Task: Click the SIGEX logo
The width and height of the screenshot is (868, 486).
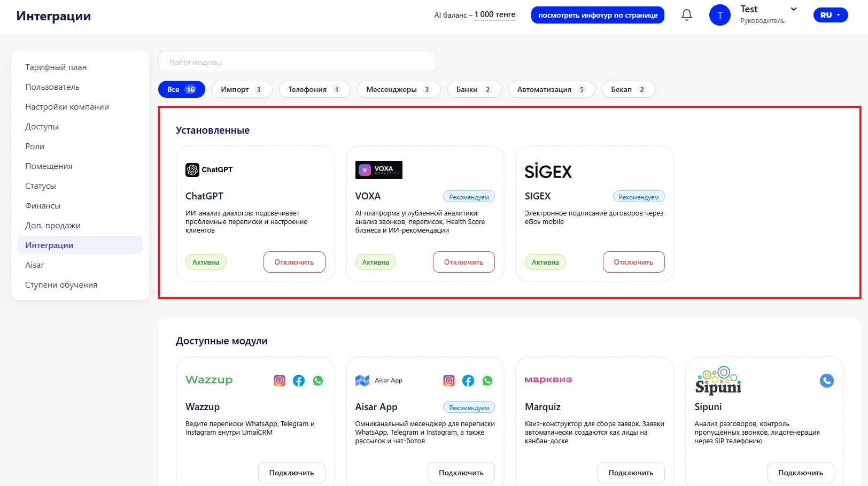Action: (x=548, y=171)
